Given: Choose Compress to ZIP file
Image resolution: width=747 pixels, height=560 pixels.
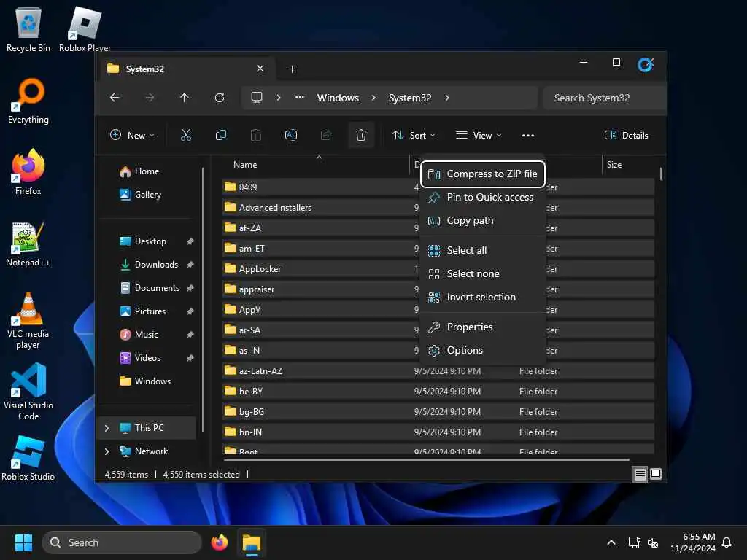Looking at the screenshot, I should pos(483,174).
